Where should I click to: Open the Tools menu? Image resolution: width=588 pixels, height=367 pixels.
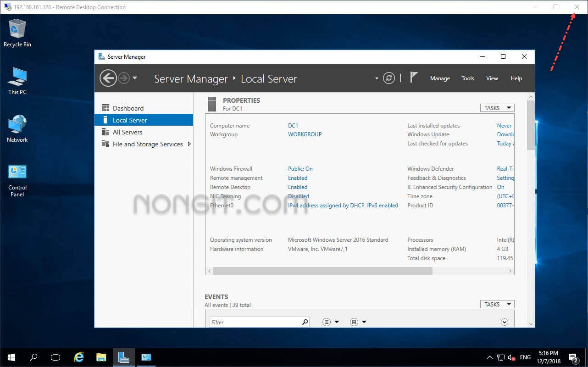point(467,78)
